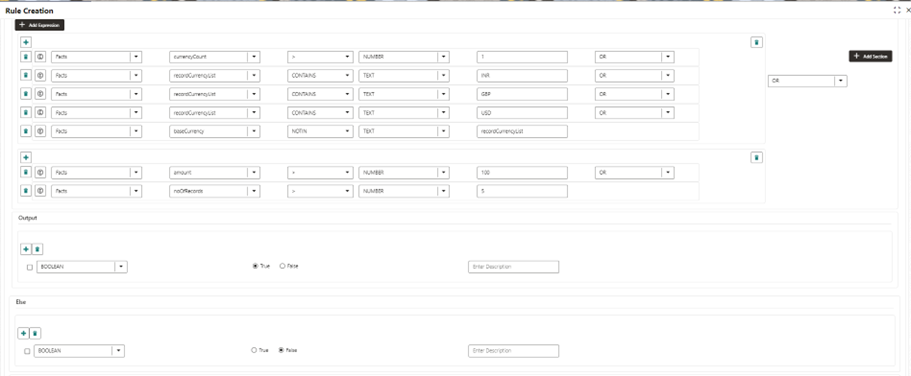This screenshot has width=911, height=376.
Task: Copy the row with value GBP
Action: 40,94
